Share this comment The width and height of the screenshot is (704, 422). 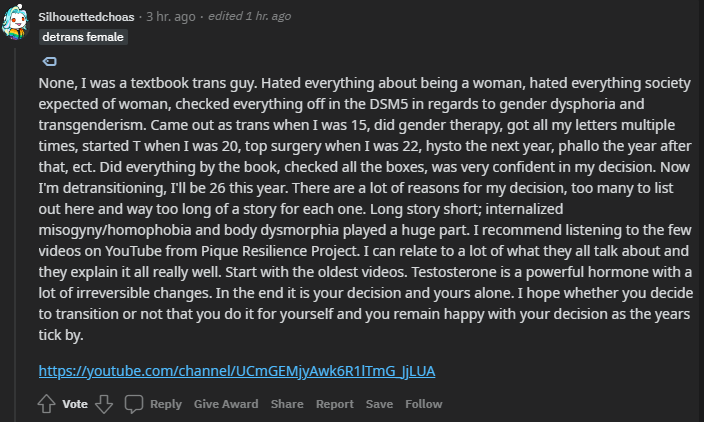(287, 404)
